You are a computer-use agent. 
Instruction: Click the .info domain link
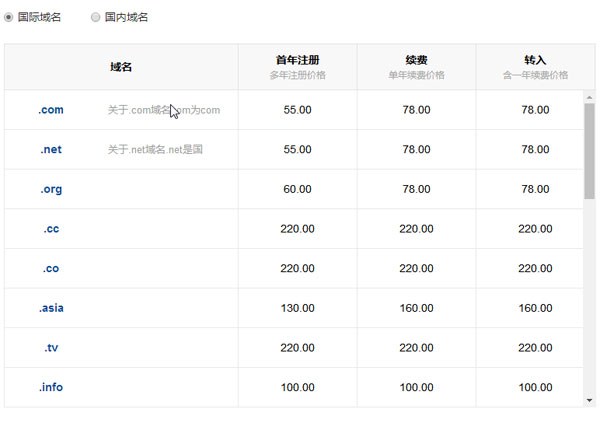(51, 387)
